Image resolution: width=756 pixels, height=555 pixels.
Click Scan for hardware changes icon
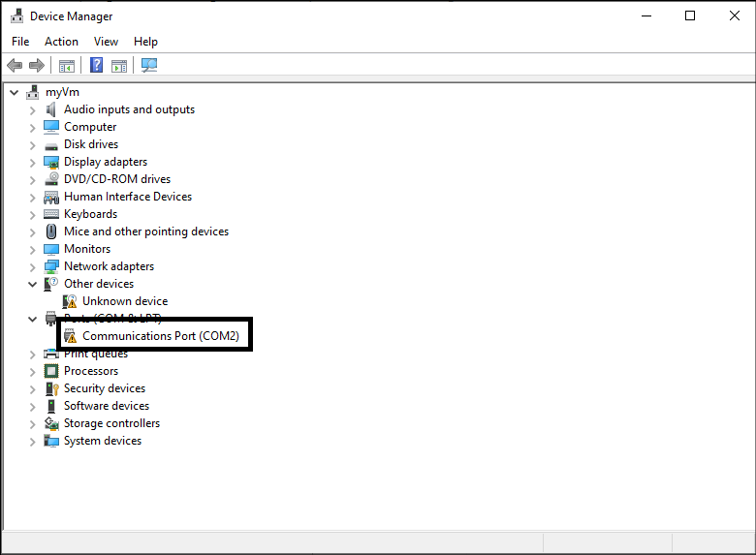click(149, 65)
